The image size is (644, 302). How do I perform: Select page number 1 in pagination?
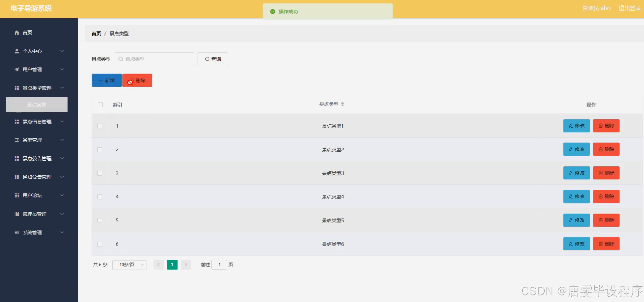pos(172,265)
